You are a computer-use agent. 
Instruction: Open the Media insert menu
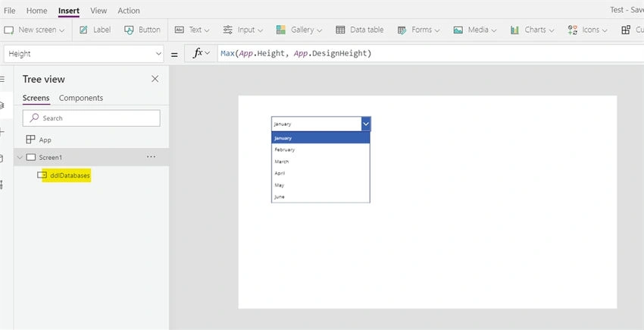475,30
